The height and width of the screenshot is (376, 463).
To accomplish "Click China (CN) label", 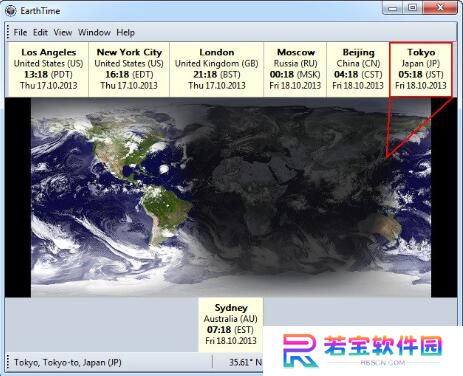I will point(358,63).
